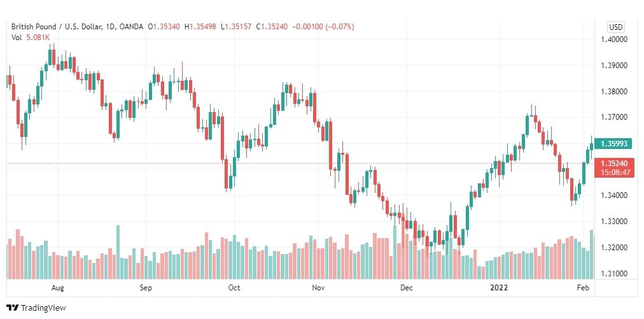Select the Feb label on time axis

point(584,288)
